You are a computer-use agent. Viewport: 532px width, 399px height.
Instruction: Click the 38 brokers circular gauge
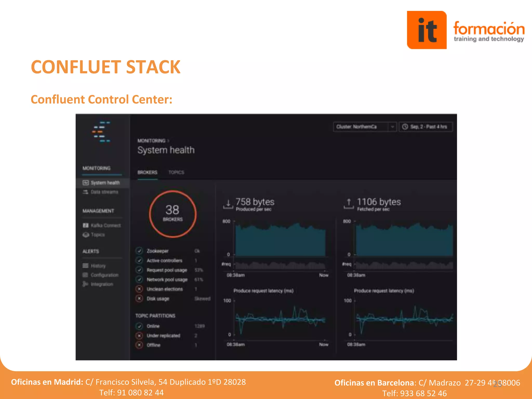(173, 214)
